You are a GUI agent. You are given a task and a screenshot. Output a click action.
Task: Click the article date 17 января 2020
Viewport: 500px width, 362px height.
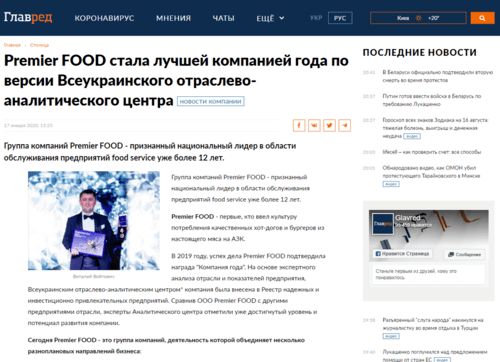point(28,126)
